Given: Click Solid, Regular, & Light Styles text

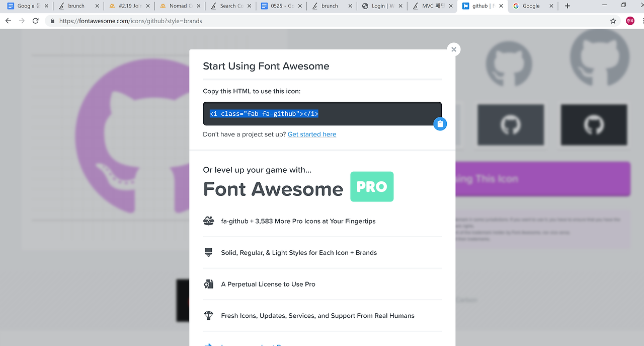Looking at the screenshot, I should click(299, 253).
